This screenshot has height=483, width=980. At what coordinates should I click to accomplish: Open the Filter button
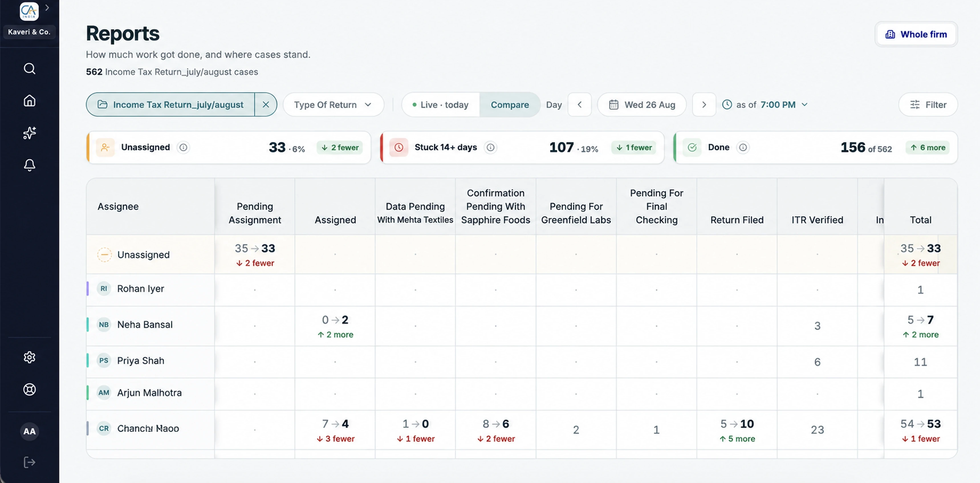[928, 105]
